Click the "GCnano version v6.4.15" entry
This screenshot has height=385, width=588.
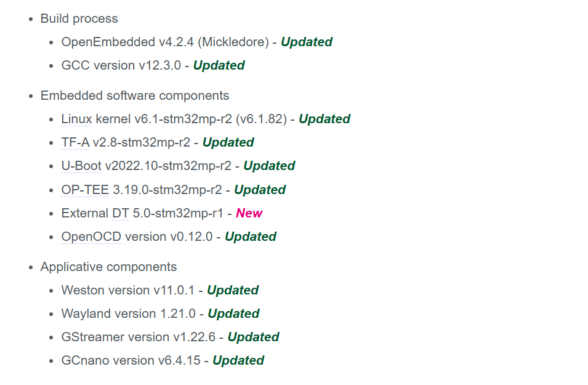[x=131, y=360]
